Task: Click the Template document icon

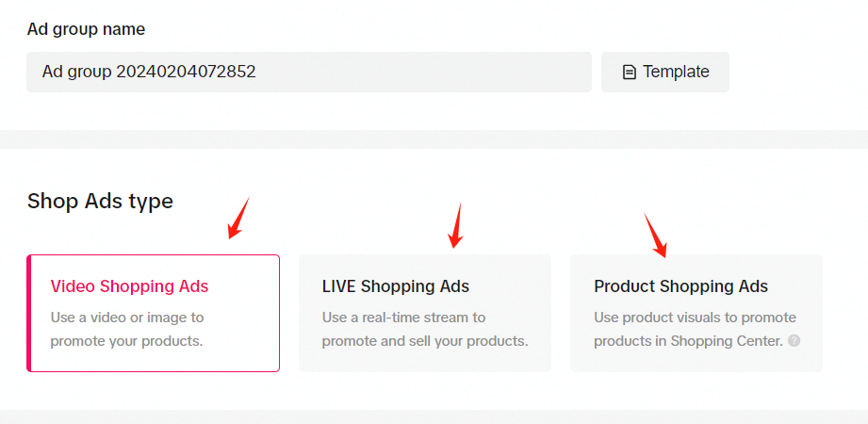Action: [x=629, y=72]
